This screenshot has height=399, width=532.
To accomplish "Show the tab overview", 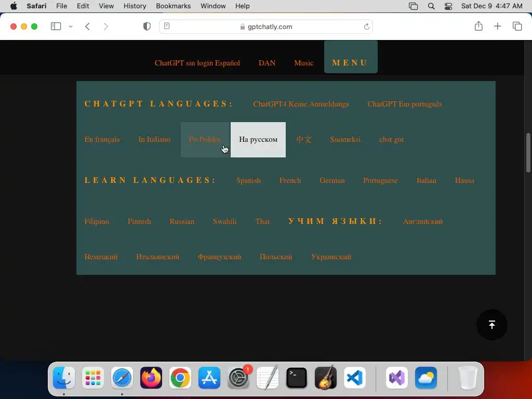I will [517, 26].
